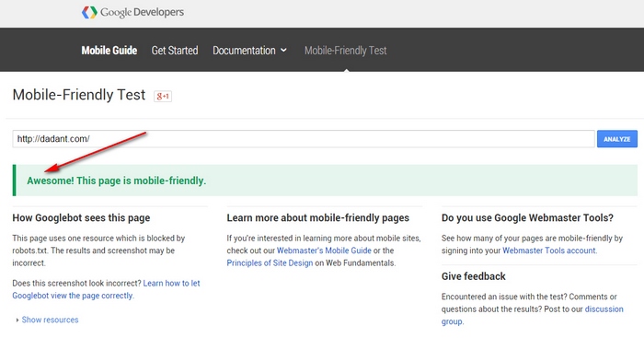
Task: Click 'Awesome! This page is mobile-friendly.' message
Action: click(x=117, y=181)
